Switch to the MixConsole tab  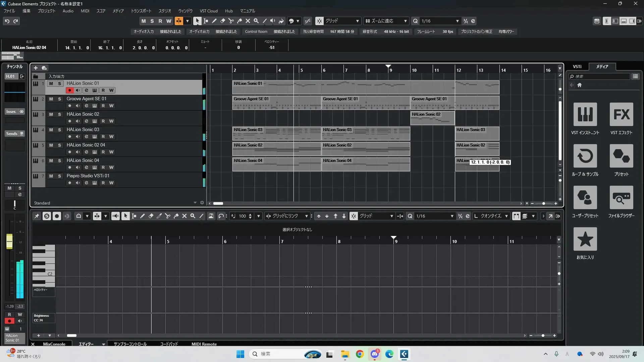[x=54, y=344]
